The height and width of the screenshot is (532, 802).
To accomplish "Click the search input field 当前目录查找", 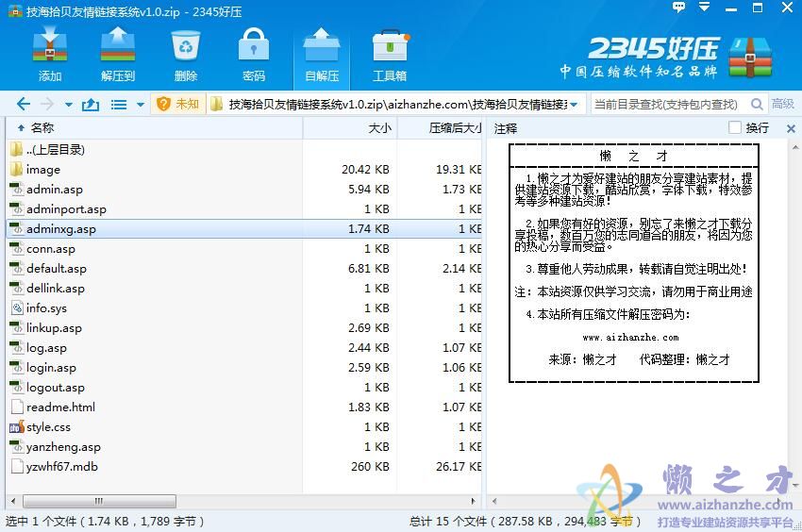I will click(667, 105).
